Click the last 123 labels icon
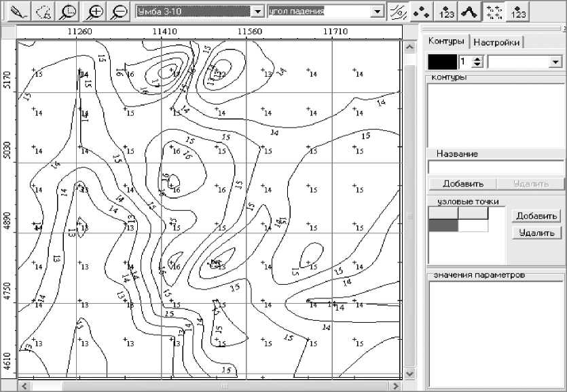This screenshot has height=392, width=567. [x=518, y=12]
